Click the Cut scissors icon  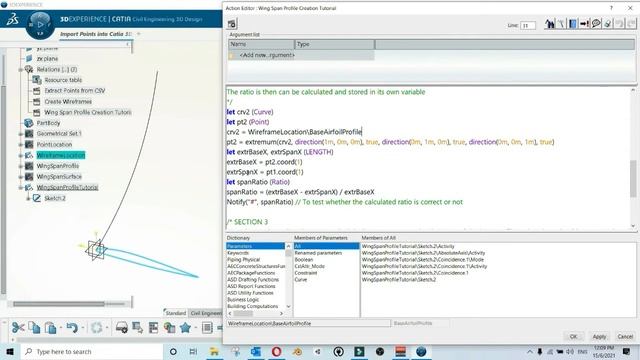[18, 327]
